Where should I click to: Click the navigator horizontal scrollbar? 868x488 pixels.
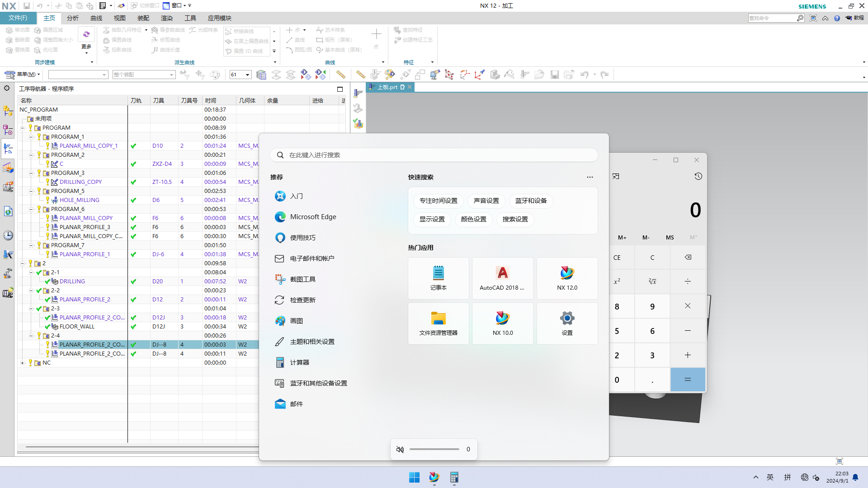[x=142, y=447]
